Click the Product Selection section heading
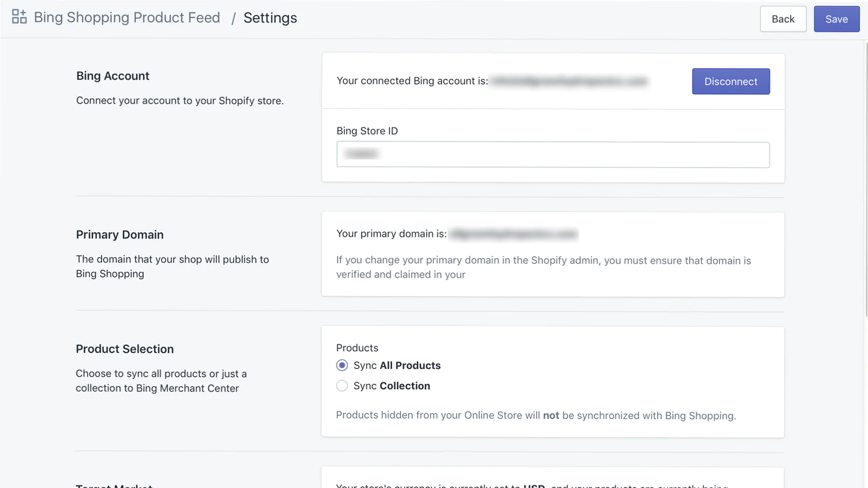The height and width of the screenshot is (488, 868). [x=125, y=349]
